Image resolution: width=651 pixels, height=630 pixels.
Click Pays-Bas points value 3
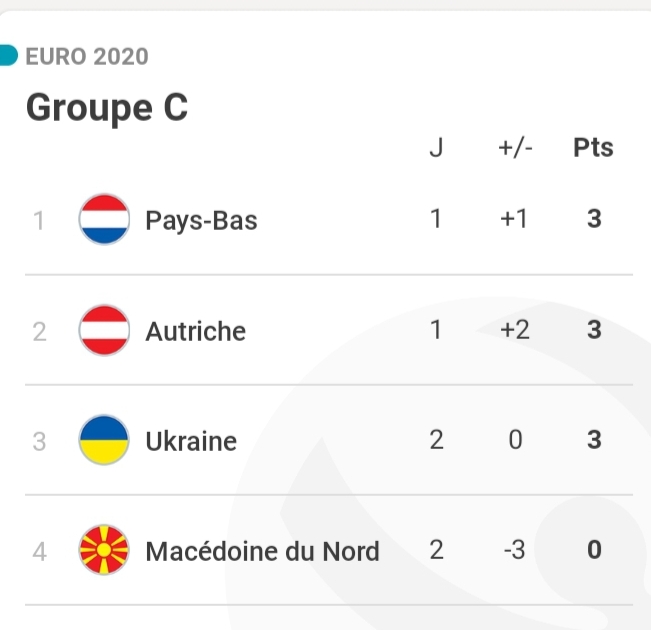(594, 219)
